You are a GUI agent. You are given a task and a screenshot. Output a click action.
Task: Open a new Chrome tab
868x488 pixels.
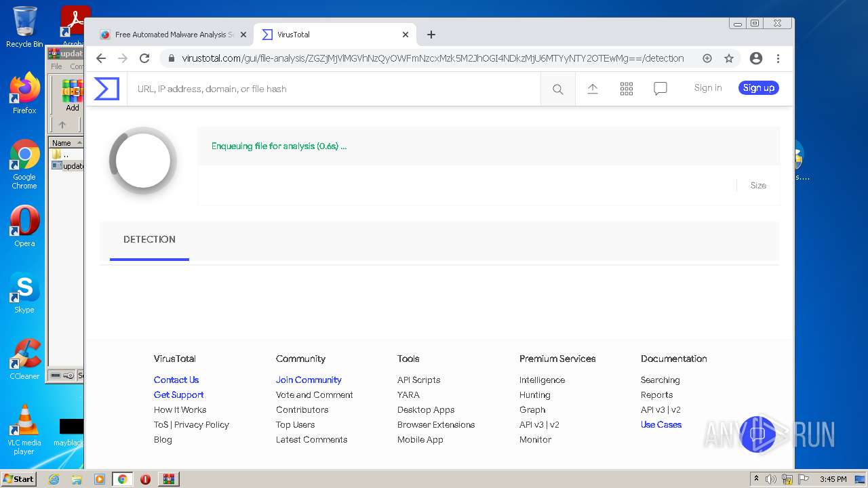431,35
